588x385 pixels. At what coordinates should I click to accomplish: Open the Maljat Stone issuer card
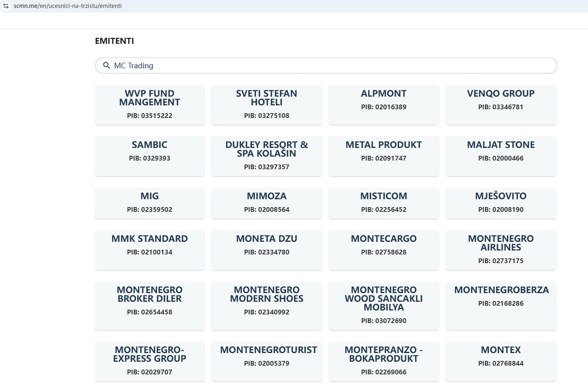pos(501,156)
